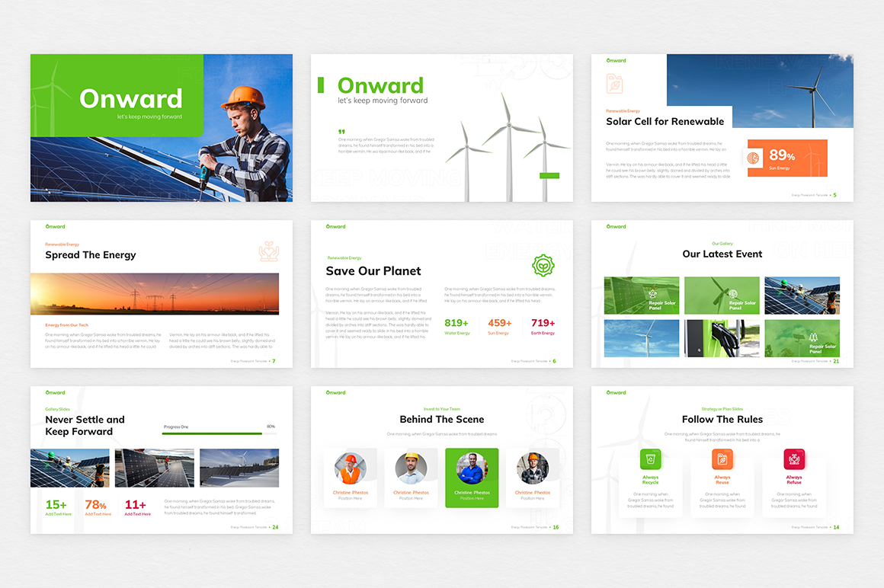
Task: Click the orange fuel can leaf icon above Renewable Energy
Action: (614, 84)
